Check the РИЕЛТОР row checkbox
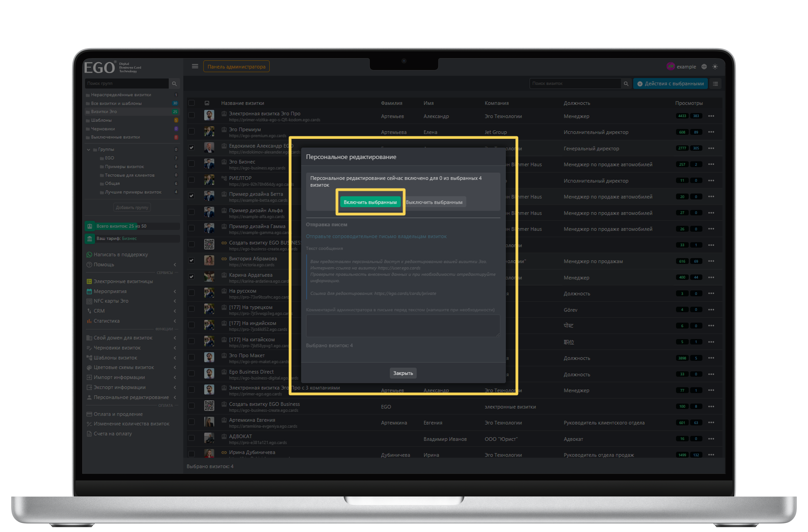 191,180
